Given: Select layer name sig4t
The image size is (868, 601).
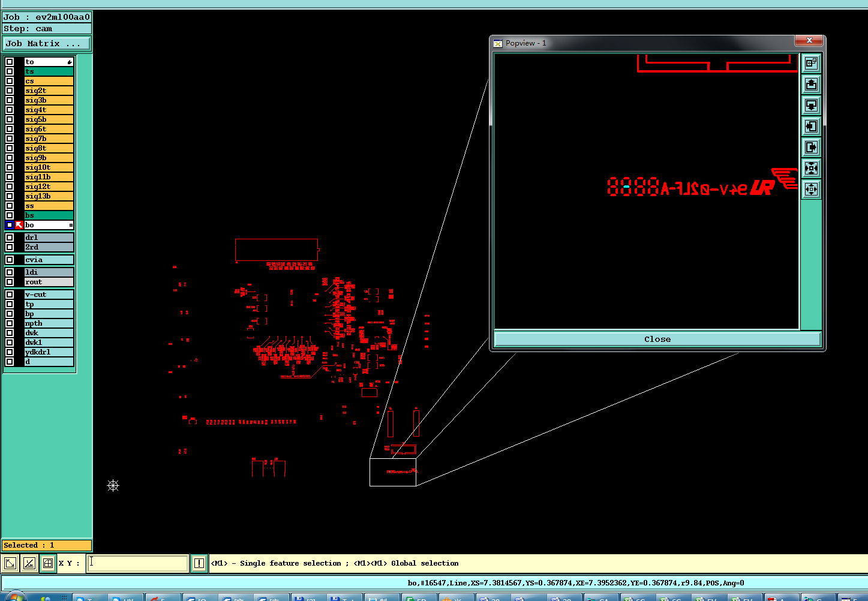Looking at the screenshot, I should coord(49,110).
